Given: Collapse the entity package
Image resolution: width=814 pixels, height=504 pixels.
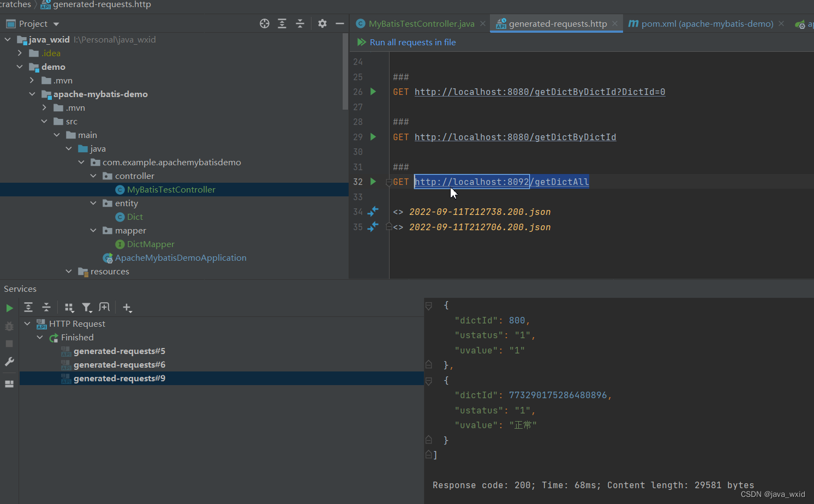Looking at the screenshot, I should click(93, 203).
